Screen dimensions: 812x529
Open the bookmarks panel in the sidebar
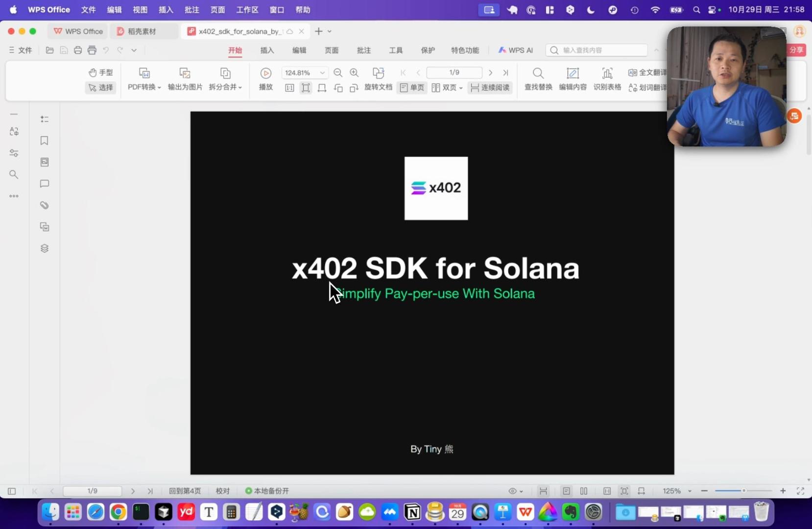point(44,141)
